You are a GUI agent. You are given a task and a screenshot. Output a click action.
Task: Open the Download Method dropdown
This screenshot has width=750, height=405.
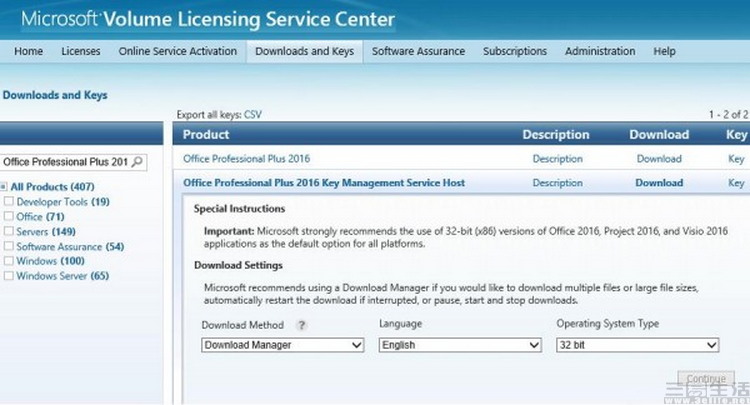coord(283,345)
